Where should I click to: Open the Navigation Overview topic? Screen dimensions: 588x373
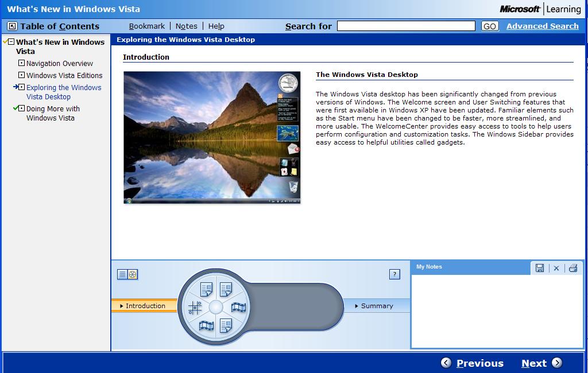click(60, 63)
